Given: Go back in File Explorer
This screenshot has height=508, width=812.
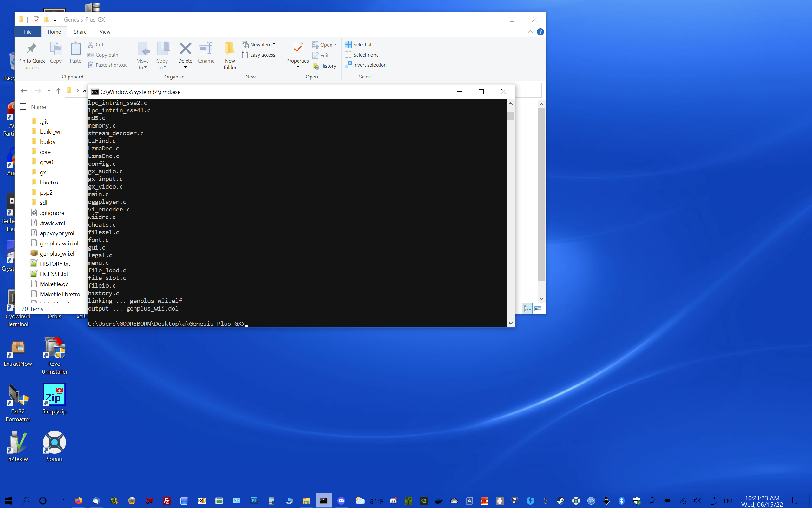Looking at the screenshot, I should (23, 91).
